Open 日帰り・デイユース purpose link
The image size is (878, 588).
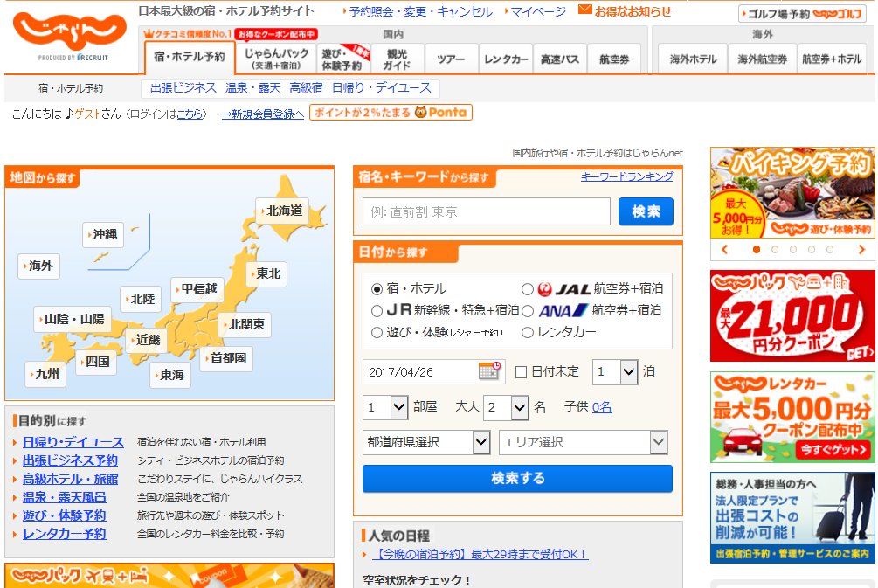pos(73,442)
